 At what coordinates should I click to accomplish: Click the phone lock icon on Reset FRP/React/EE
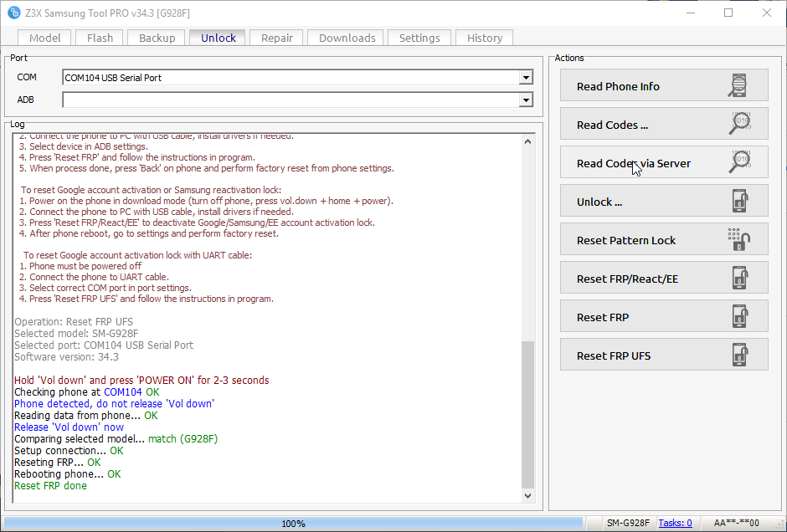740,278
